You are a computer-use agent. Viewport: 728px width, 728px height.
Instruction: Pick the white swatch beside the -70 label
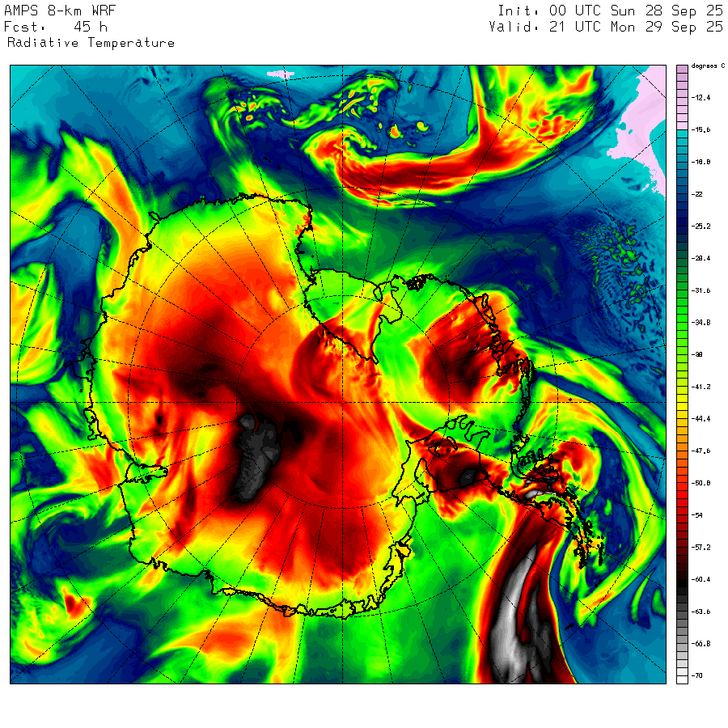tap(682, 679)
